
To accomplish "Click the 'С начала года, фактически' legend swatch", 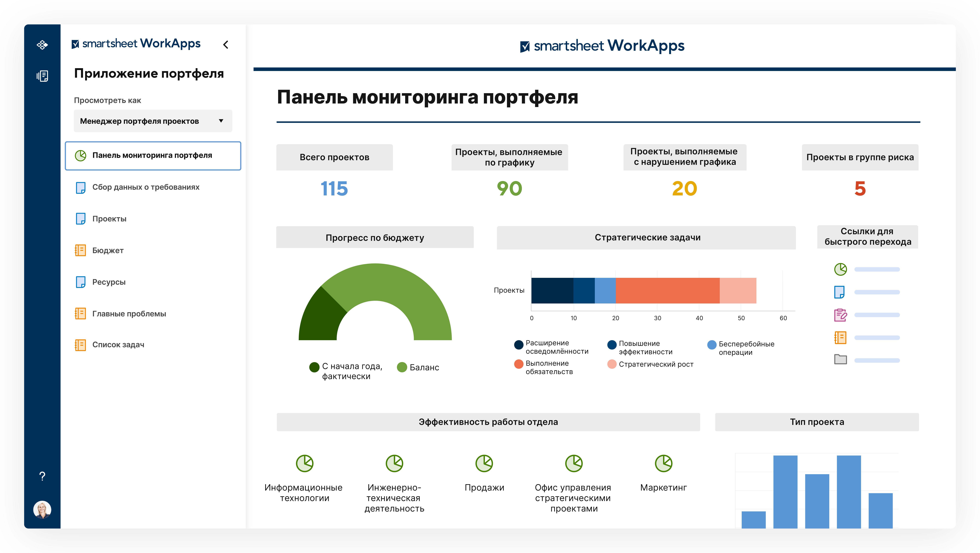I will [x=314, y=367].
